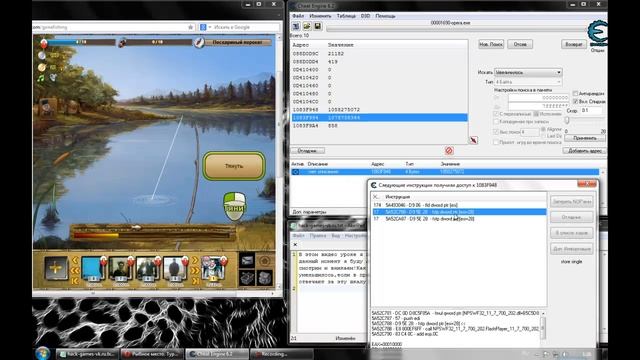The image size is (640, 360).
Task: Click the line tension bar in the game
Action: pyautogui.click(x=153, y=235)
